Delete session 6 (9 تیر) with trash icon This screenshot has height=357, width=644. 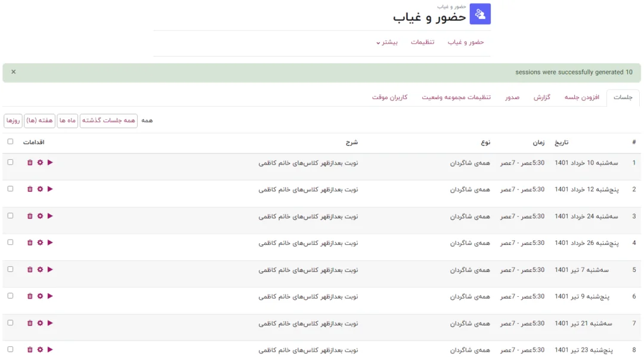pos(30,296)
